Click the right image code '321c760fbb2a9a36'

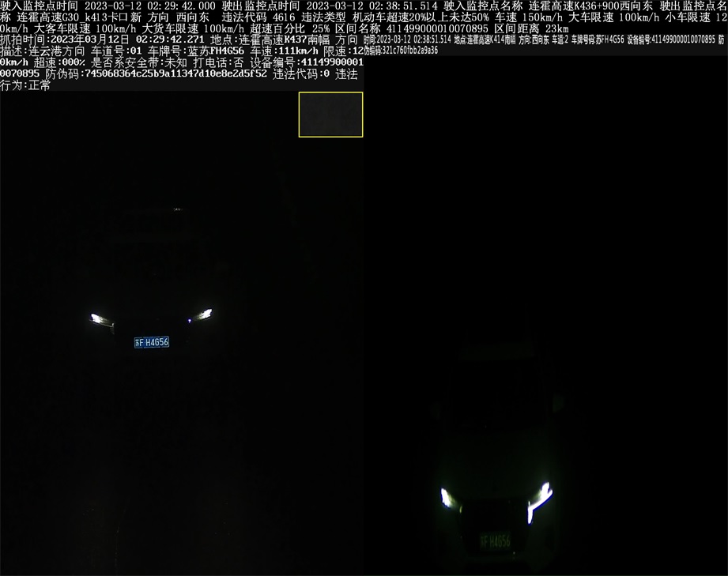410,51
